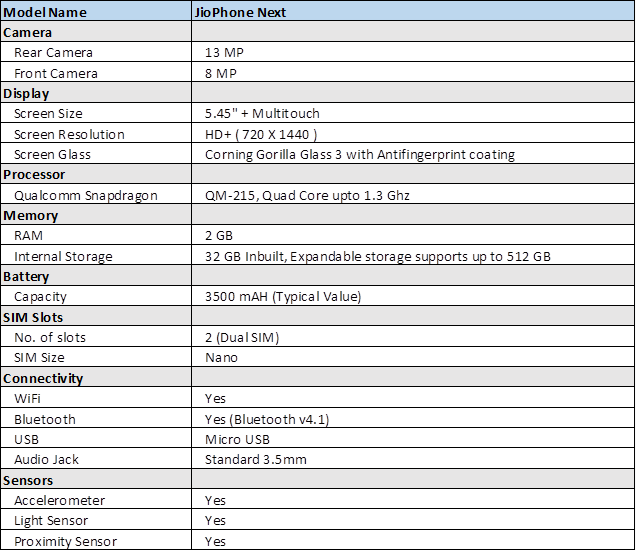Select the 'Proximity Sensor' label cell
636x551 pixels.
(x=96, y=540)
